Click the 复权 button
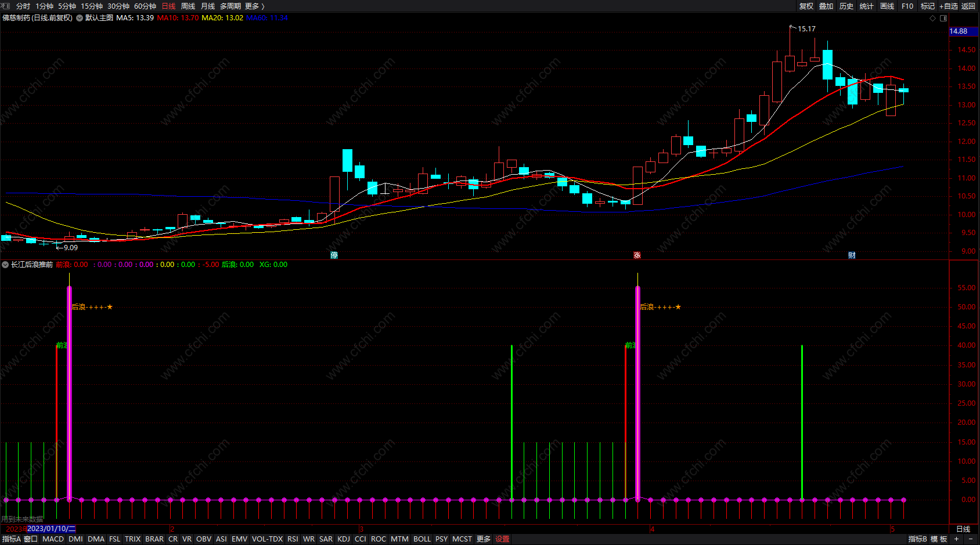 pos(806,6)
